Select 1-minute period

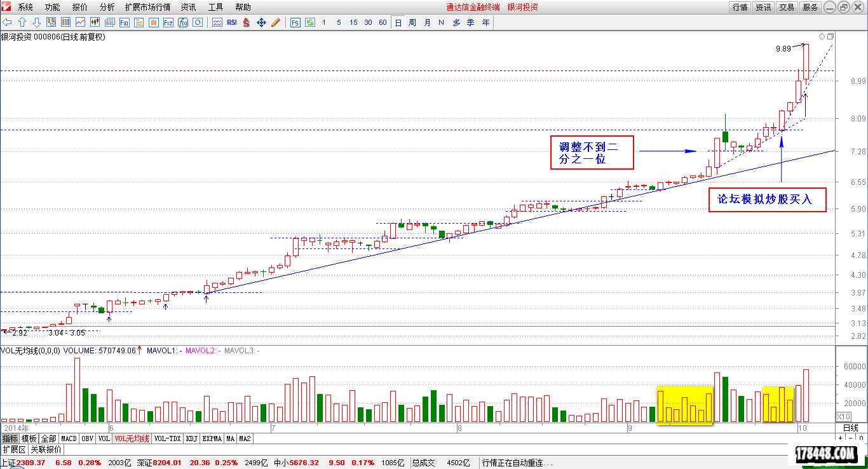click(x=323, y=22)
